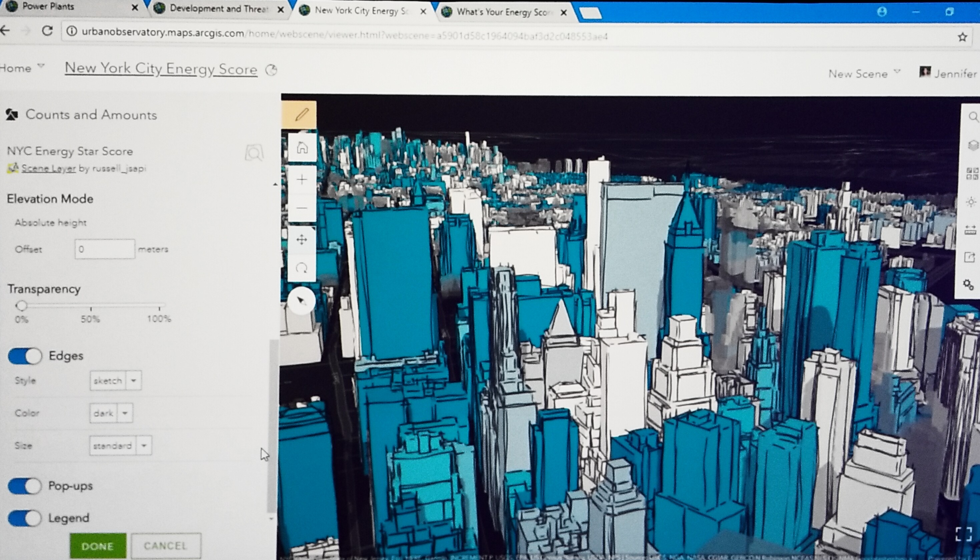980x560 pixels.
Task: Click the green DONE button
Action: point(98,546)
